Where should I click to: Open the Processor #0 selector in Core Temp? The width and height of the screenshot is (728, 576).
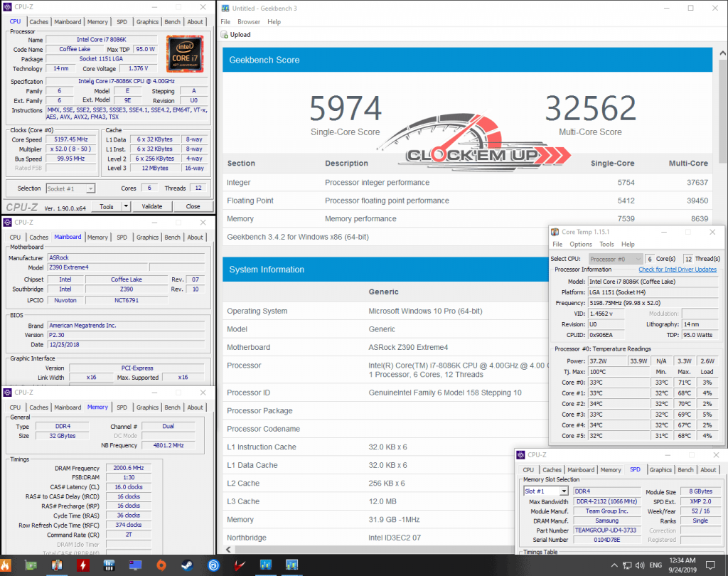coord(616,259)
